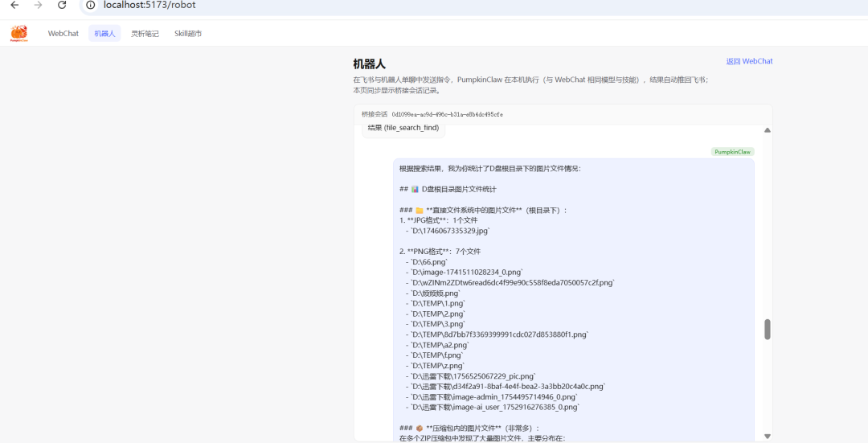
Task: Open the Skill超市 tab
Action: tap(187, 33)
